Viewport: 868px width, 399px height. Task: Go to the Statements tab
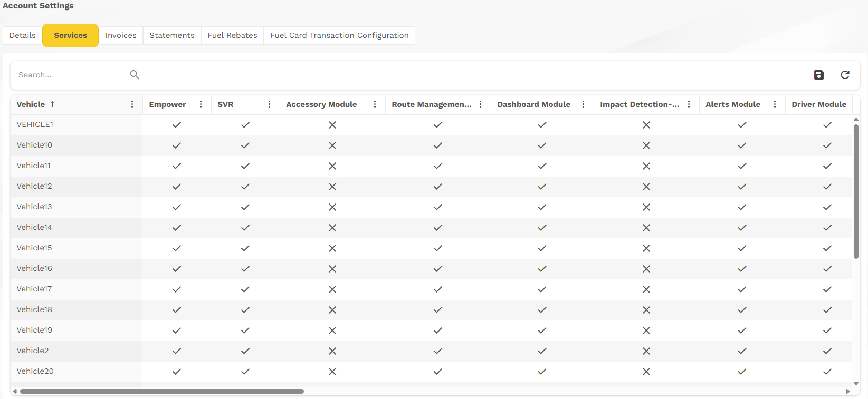tap(172, 35)
